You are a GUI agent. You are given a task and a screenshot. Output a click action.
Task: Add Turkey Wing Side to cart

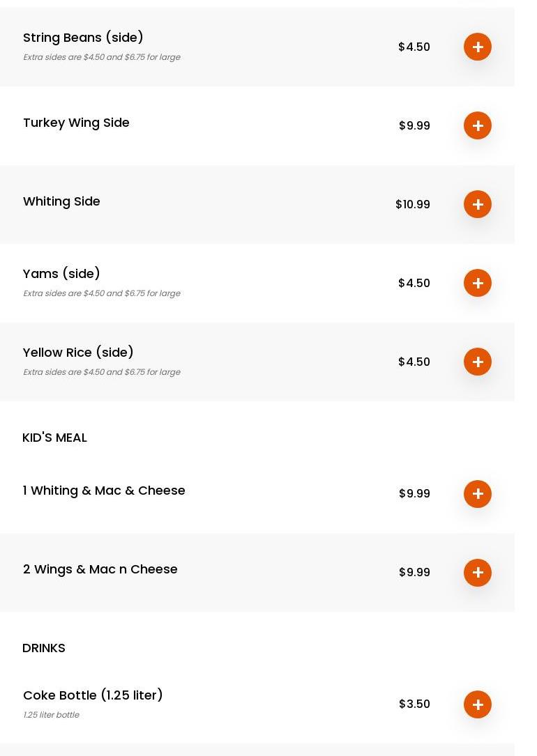pyautogui.click(x=478, y=125)
